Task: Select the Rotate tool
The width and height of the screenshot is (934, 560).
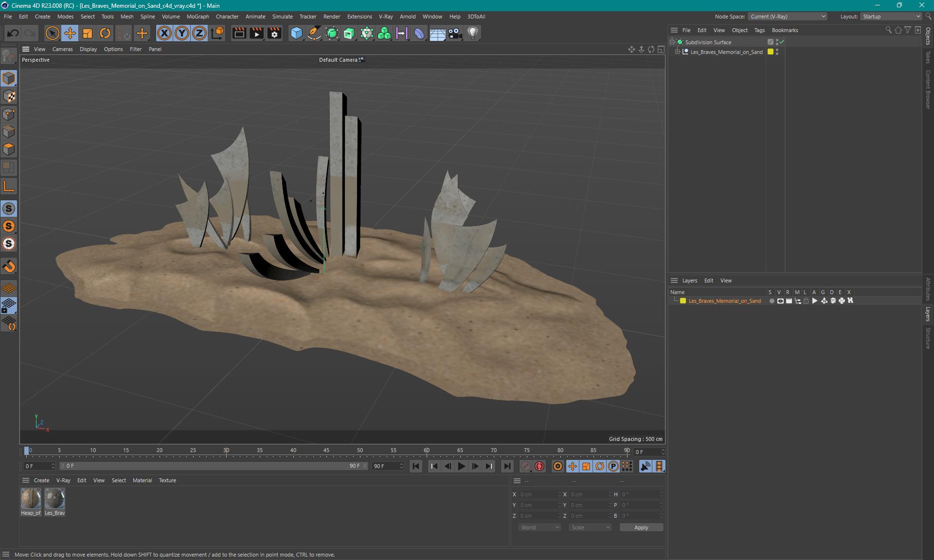Action: (105, 33)
